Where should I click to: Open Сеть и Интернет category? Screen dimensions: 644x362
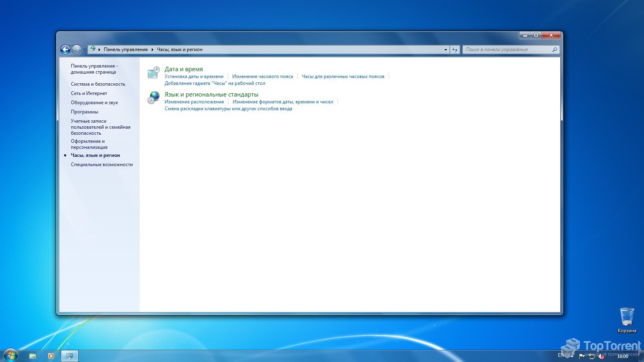(89, 93)
